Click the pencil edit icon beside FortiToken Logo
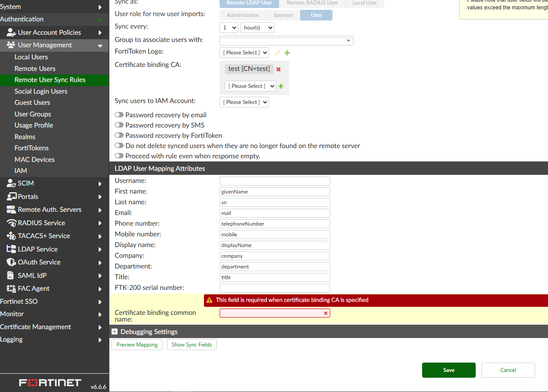This screenshot has height=392, width=548. pos(277,53)
